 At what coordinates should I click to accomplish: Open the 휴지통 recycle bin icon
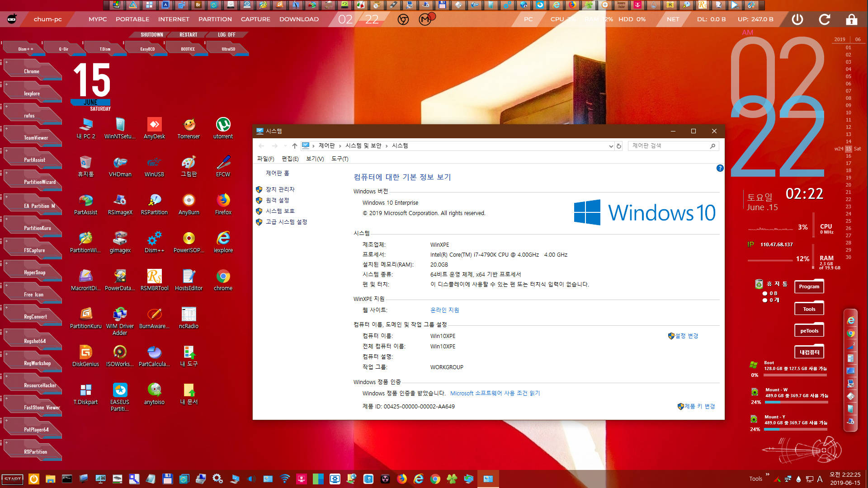coord(86,166)
